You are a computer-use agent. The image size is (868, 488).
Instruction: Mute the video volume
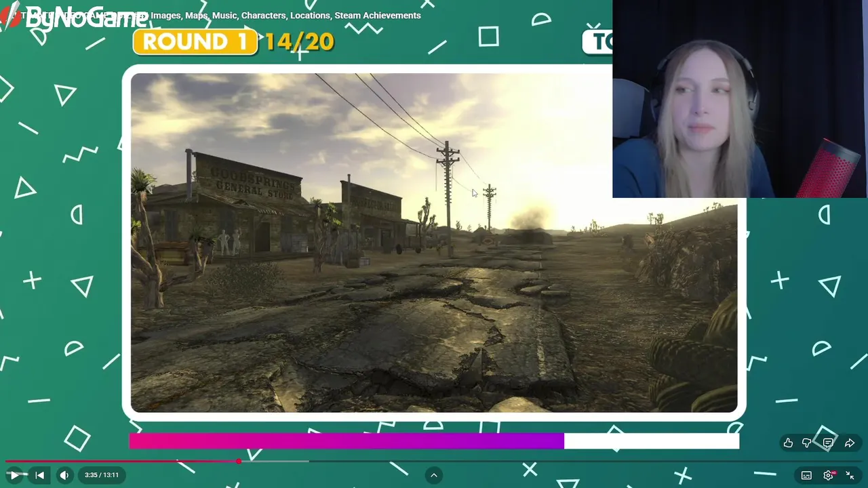64,475
